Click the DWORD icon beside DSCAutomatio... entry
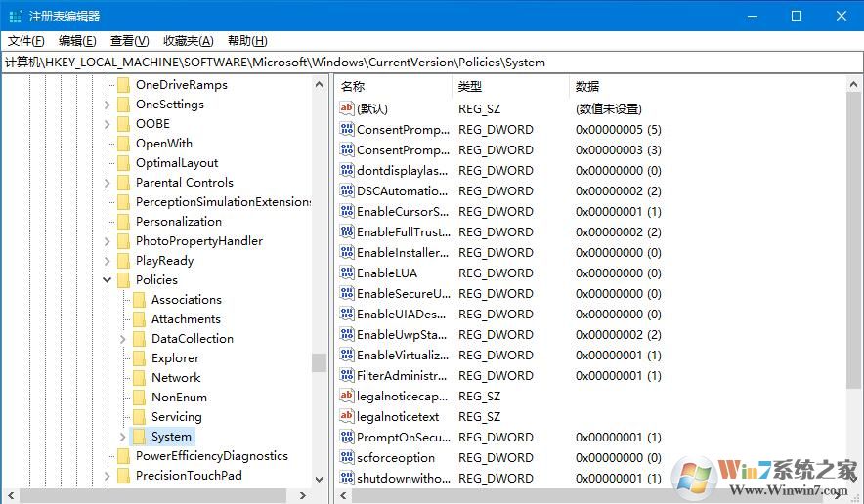864x504 pixels. 347,190
